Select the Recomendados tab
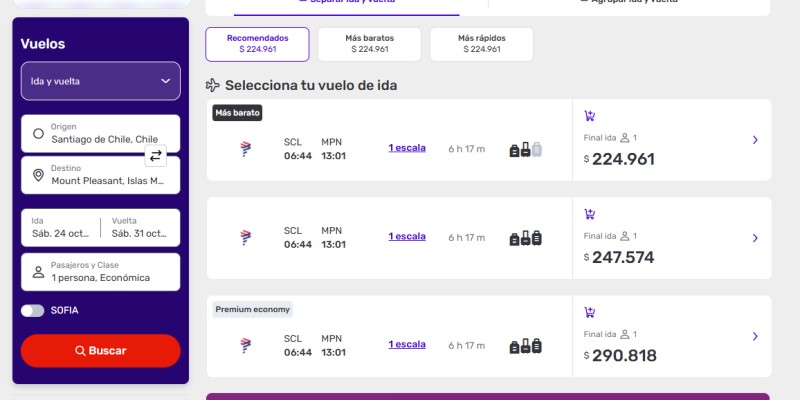The image size is (800, 400). click(257, 44)
